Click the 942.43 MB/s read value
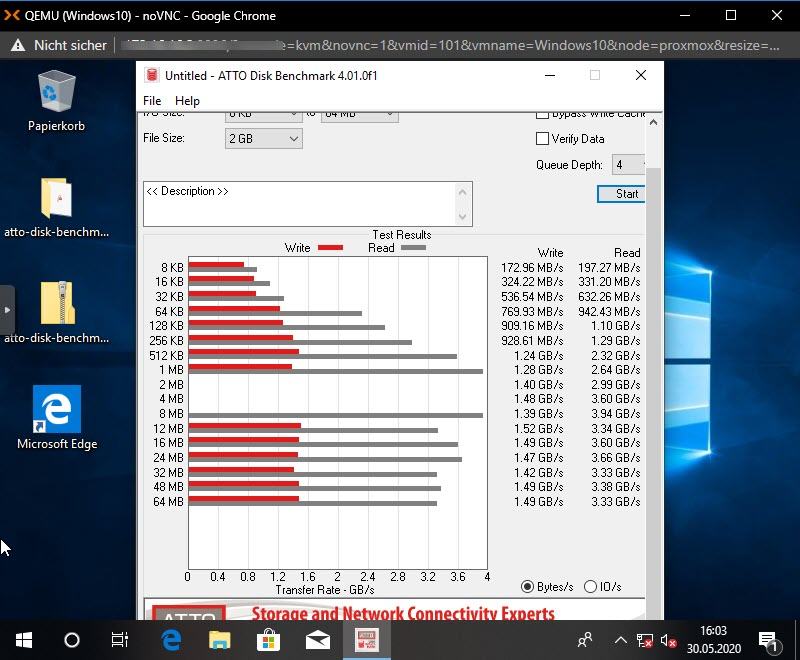The height and width of the screenshot is (660, 800). tap(609, 311)
